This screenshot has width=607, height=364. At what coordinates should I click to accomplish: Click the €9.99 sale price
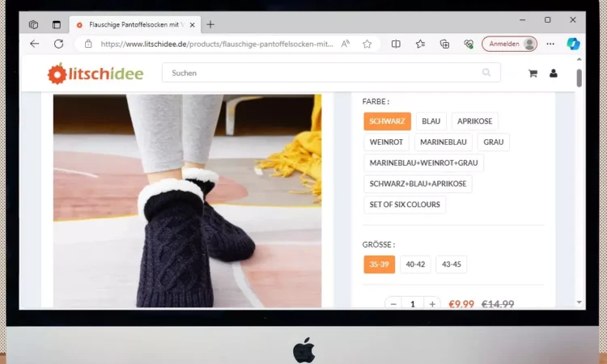click(461, 304)
